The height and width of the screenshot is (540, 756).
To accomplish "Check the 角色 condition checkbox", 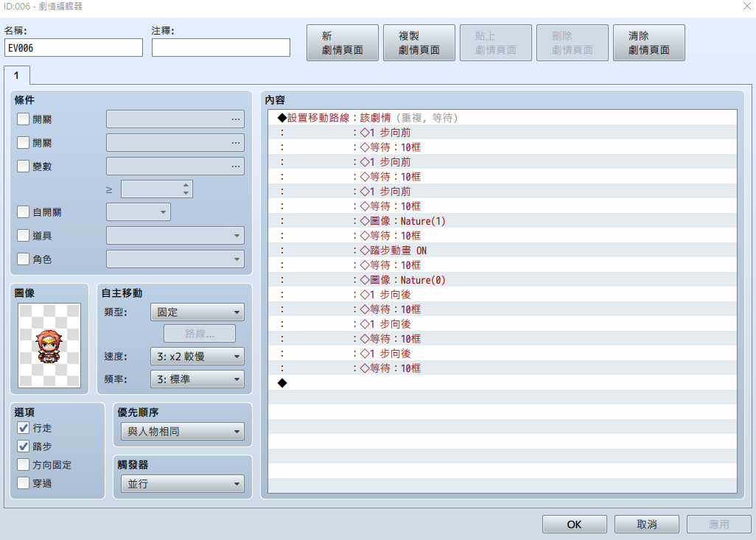I will coord(23,259).
